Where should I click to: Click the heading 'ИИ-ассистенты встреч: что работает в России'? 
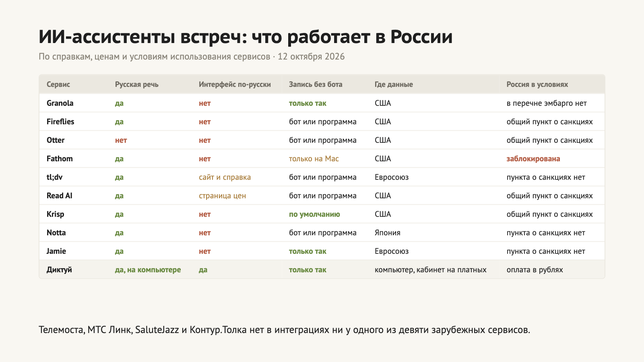coord(246,37)
